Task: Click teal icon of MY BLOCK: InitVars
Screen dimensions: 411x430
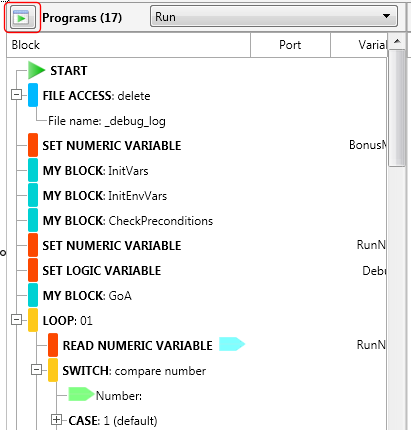Action: [33, 170]
